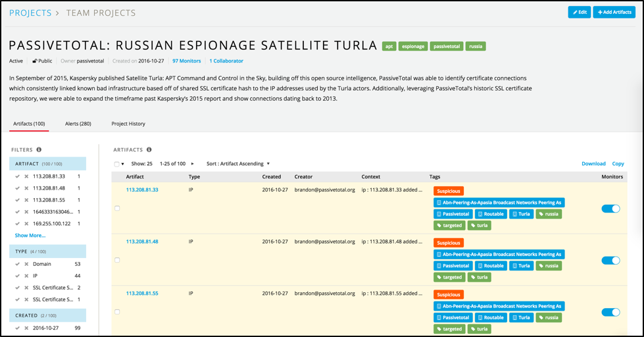Image resolution: width=644 pixels, height=337 pixels.
Task: Switch to the Artifacts (100) tab
Action: point(29,124)
